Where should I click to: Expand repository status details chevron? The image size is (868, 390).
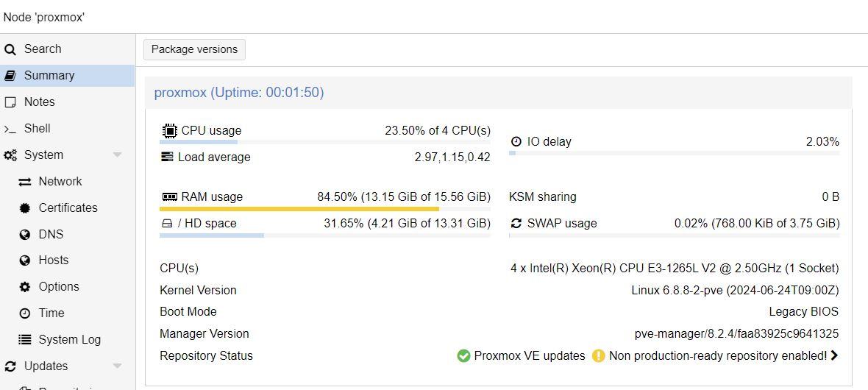(834, 355)
